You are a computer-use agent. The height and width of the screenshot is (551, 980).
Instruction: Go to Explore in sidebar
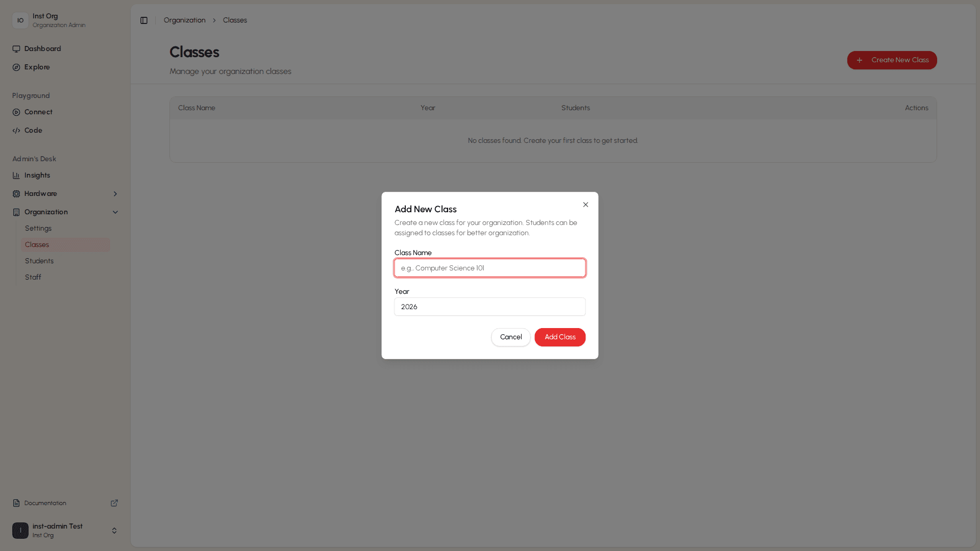tap(65, 67)
